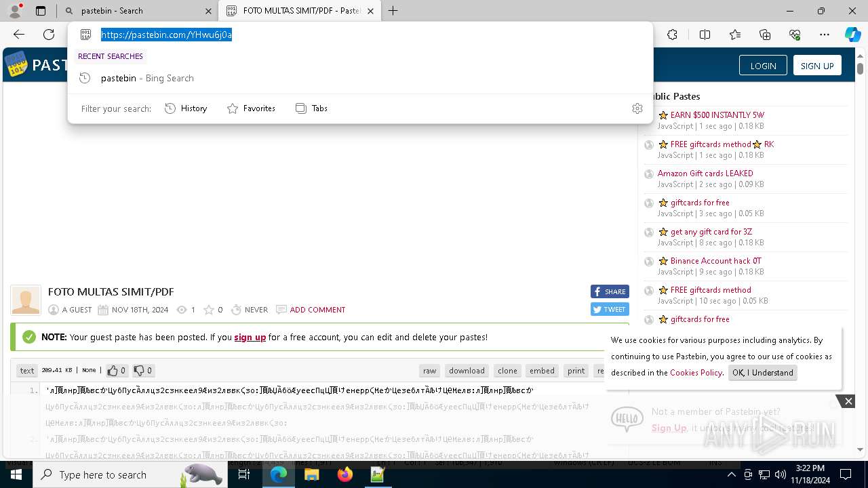Share paste on Facebook

click(610, 291)
